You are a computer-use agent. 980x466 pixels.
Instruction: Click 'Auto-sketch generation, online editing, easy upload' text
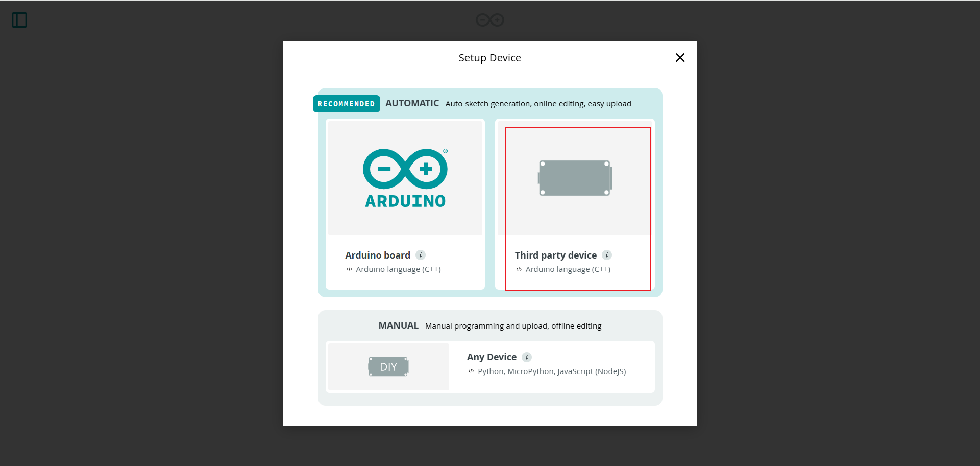[538, 104]
